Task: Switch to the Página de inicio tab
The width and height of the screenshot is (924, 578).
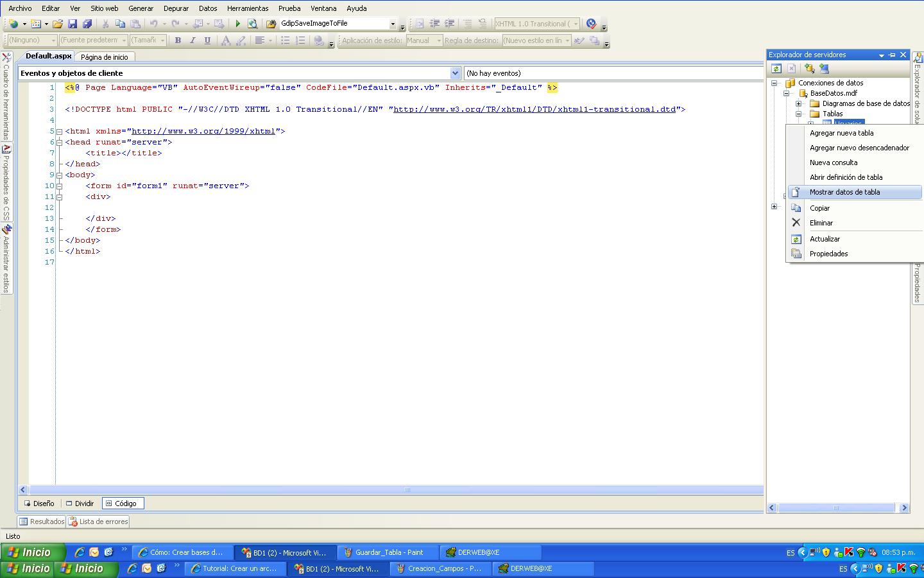Action: pyautogui.click(x=105, y=56)
